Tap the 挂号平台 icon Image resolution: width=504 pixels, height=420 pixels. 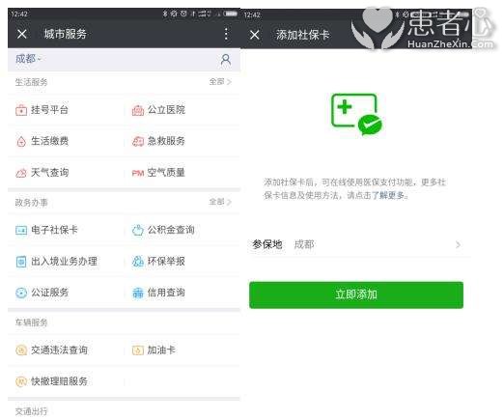(x=21, y=110)
